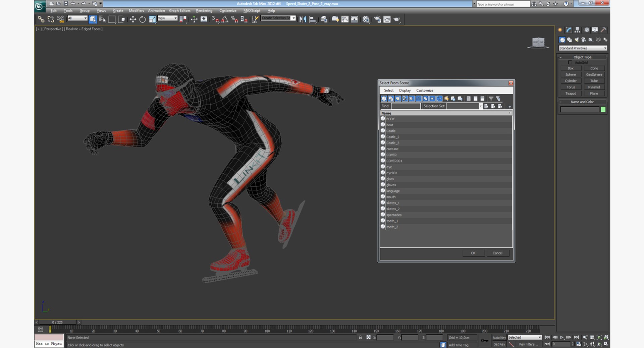The image size is (644, 348).
Task: Toggle Display Shapes filter in dialog
Action: pos(391,99)
